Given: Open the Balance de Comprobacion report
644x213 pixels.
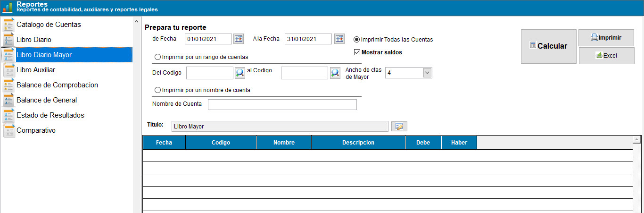Looking at the screenshot, I should click(x=57, y=85).
